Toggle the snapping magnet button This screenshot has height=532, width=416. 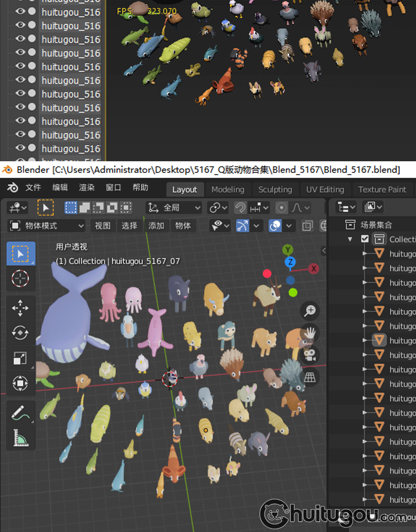coord(240,208)
